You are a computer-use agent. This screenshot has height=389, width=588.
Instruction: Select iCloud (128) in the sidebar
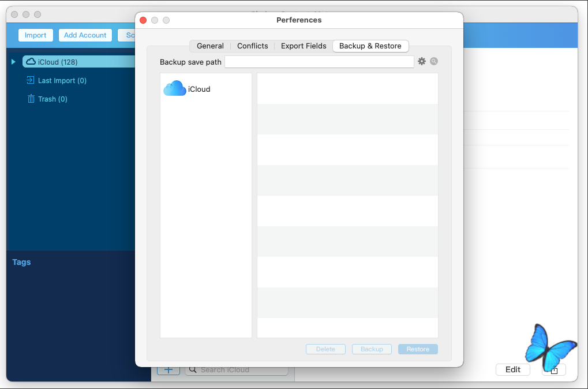[57, 62]
